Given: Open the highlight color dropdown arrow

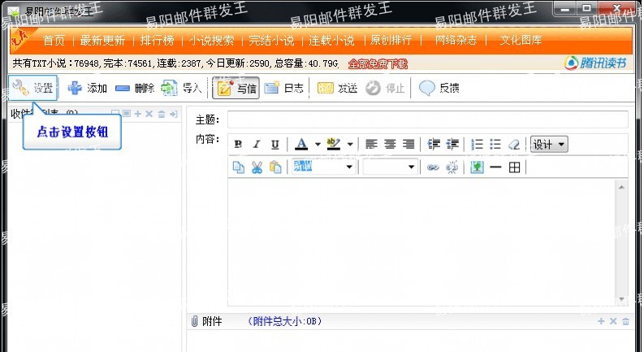Looking at the screenshot, I should [x=350, y=145].
